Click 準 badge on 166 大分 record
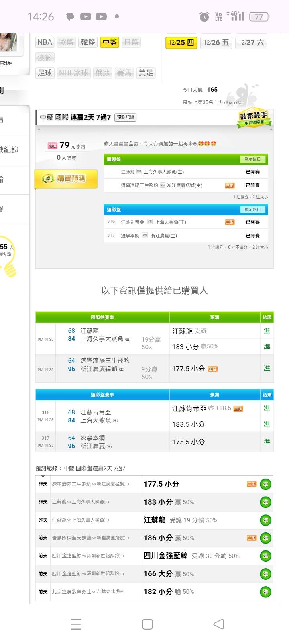The height and width of the screenshot is (644, 289). tap(265, 574)
